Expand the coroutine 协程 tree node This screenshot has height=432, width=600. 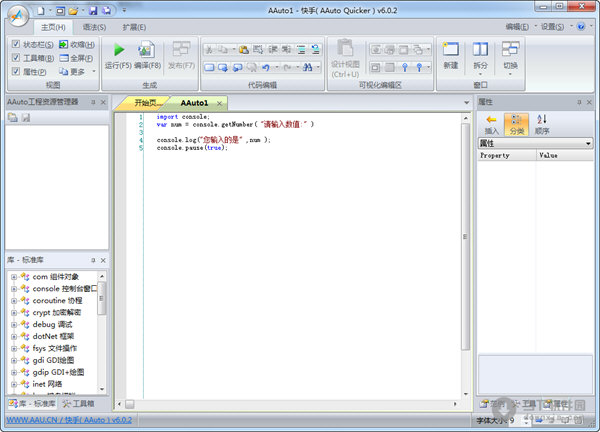(x=14, y=301)
